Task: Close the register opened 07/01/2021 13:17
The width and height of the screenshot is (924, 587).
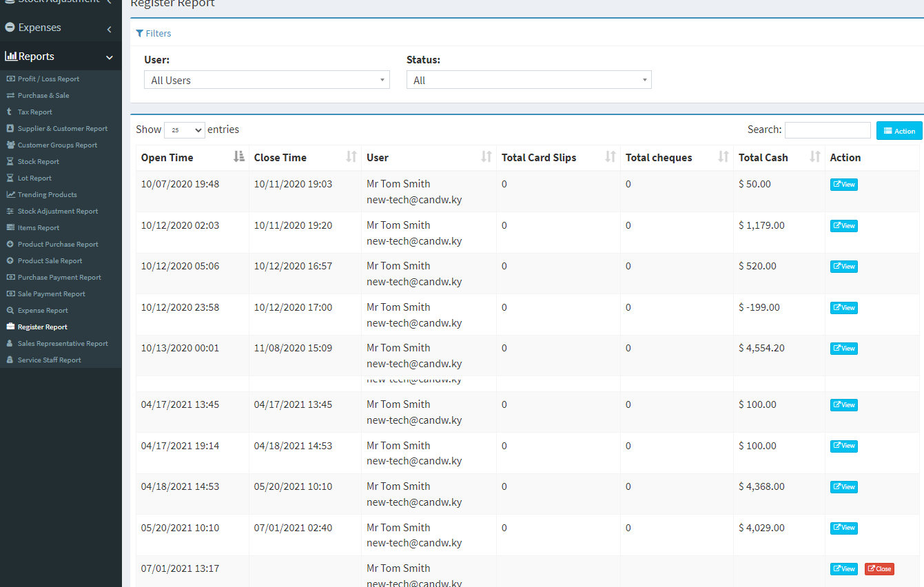Action: (879, 568)
